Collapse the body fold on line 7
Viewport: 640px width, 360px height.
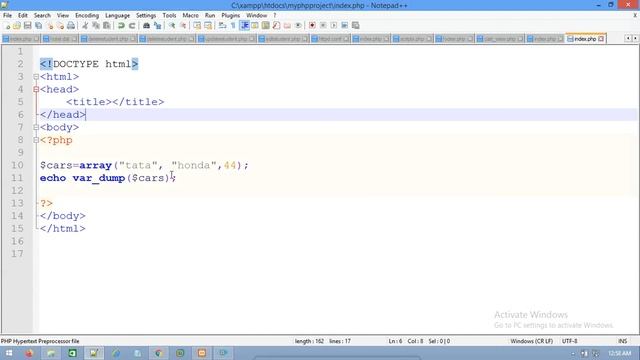coord(36,127)
